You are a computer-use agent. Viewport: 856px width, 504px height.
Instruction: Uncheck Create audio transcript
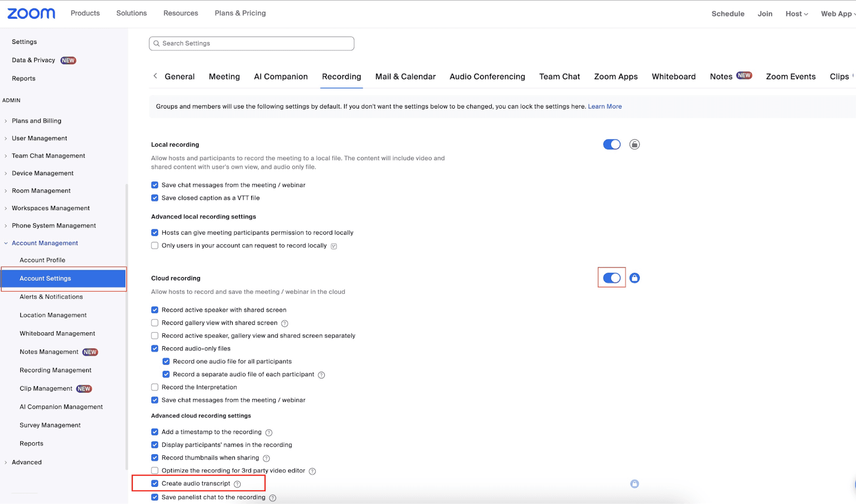click(x=155, y=483)
